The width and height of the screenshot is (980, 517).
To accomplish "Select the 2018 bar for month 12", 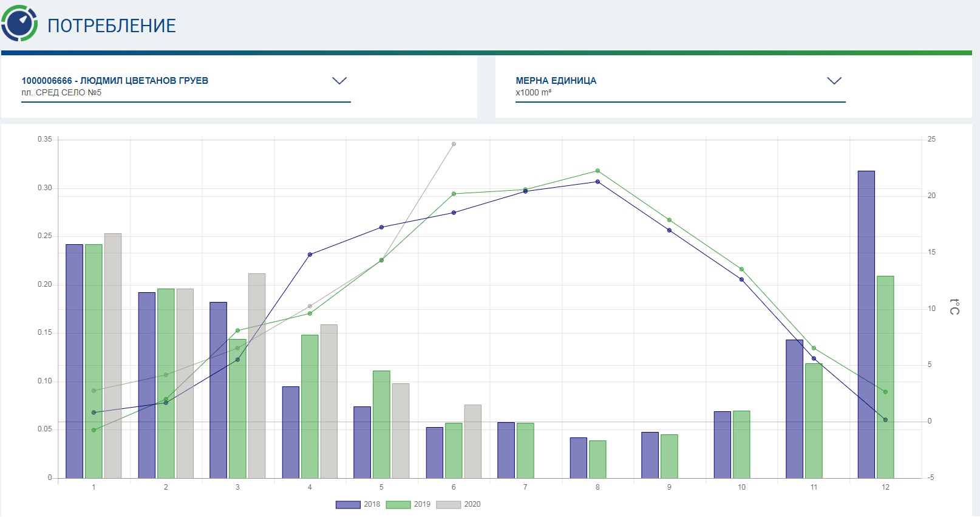I will 866,324.
